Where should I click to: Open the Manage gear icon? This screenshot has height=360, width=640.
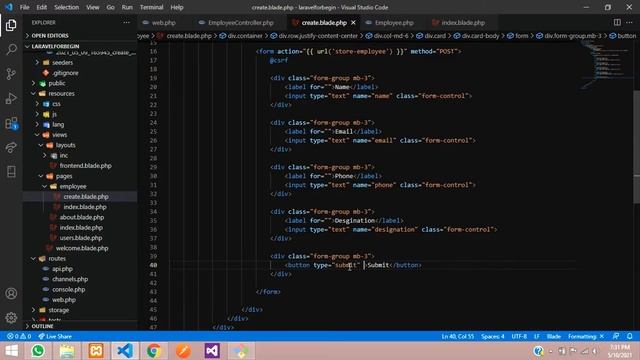point(11,318)
